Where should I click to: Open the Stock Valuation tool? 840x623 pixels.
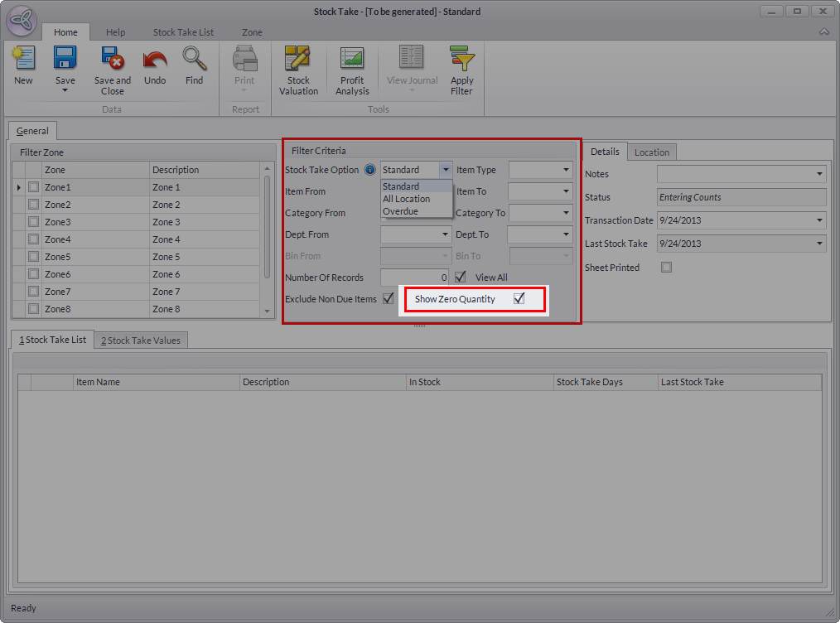tap(298, 60)
